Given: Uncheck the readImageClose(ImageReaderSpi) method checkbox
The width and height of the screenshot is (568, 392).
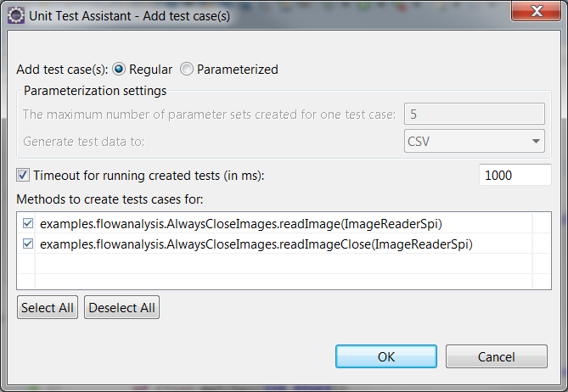Looking at the screenshot, I should point(28,244).
